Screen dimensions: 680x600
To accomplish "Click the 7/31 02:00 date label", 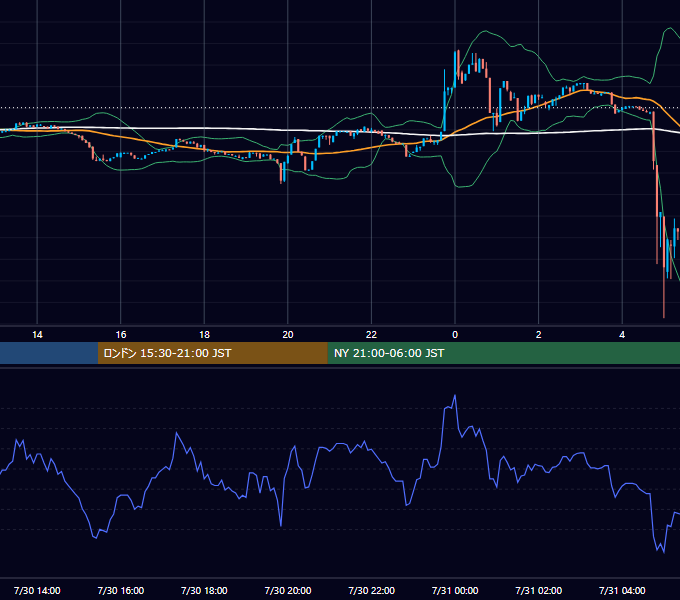I will (x=539, y=590).
